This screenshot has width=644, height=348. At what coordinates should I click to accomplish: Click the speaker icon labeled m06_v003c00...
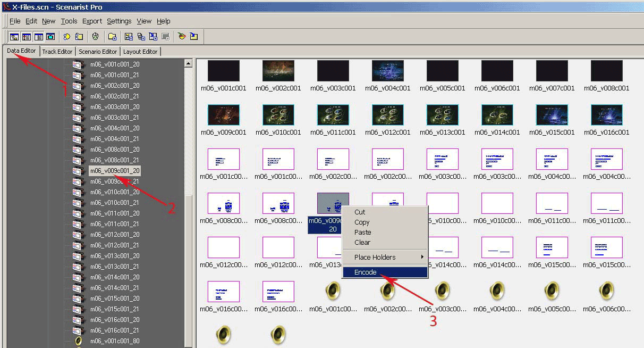tap(442, 290)
